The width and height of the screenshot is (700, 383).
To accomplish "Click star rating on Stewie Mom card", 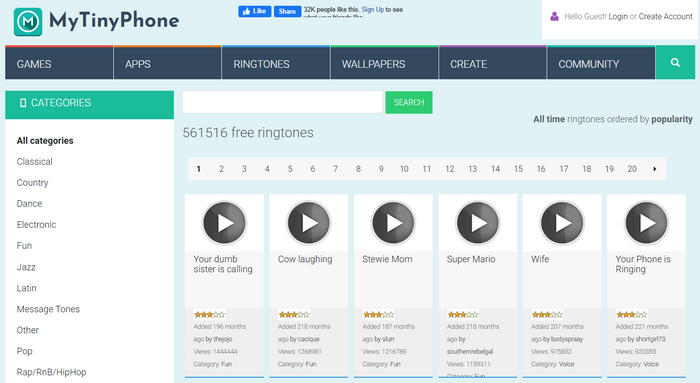I will click(378, 315).
